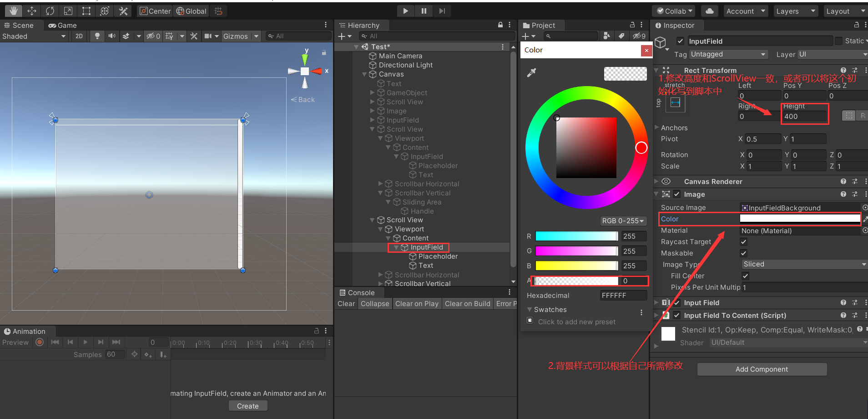Click Hexadecimal FFFFFF field
Image resolution: width=868 pixels, height=419 pixels.
[623, 295]
